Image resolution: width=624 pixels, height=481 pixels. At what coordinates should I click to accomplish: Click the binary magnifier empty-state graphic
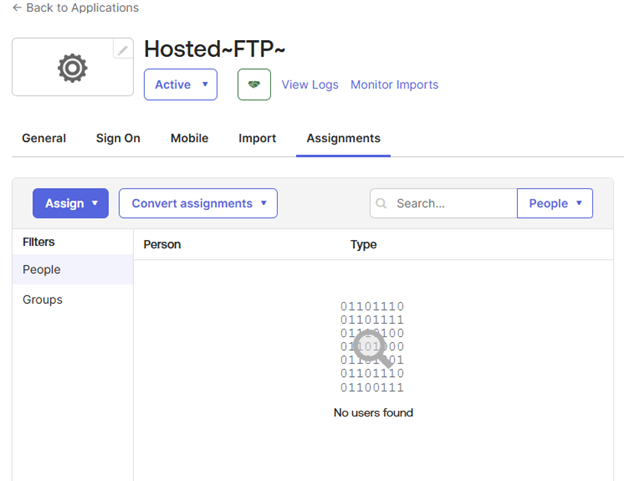point(372,347)
